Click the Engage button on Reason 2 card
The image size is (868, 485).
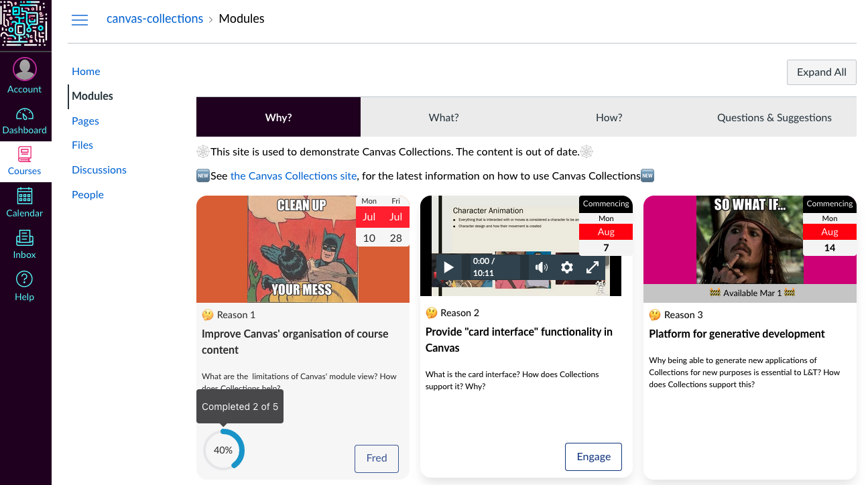[593, 457]
